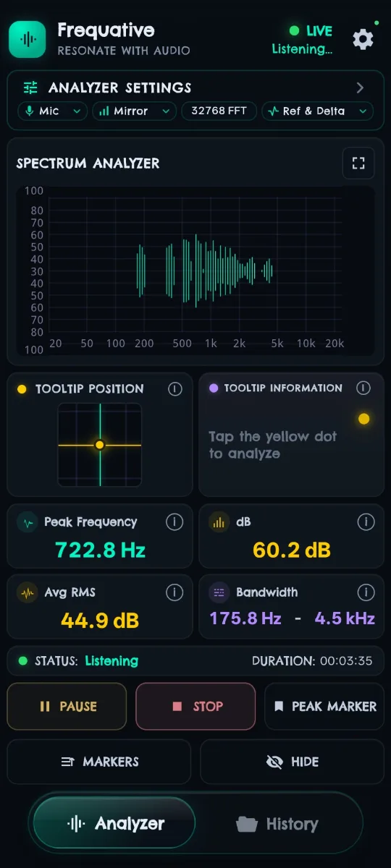The image size is (391, 868).
Task: Click the 60.2 dB value
Action: click(x=292, y=550)
